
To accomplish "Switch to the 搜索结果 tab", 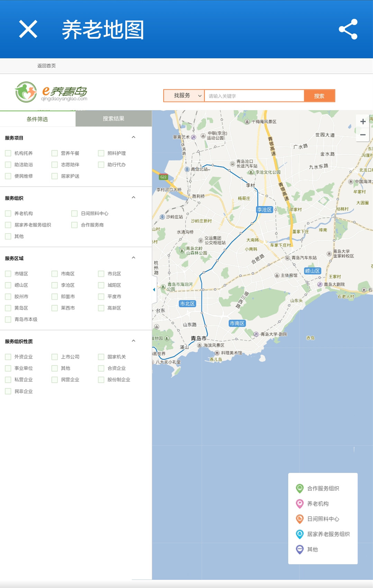I will (x=113, y=119).
